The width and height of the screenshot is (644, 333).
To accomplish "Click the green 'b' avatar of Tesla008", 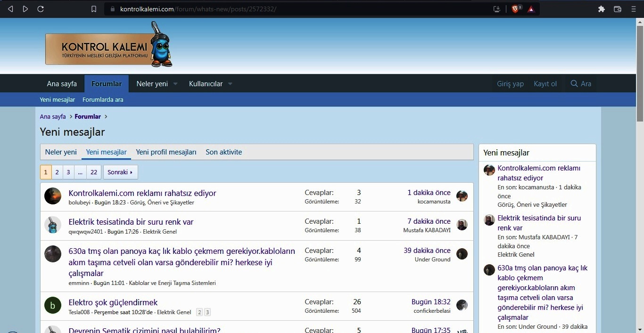I will (x=53, y=305).
